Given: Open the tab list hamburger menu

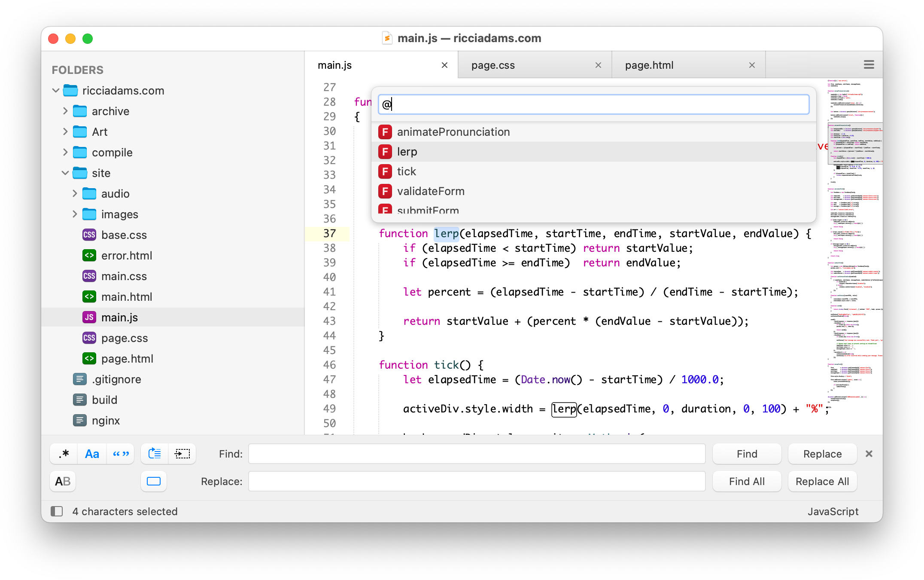Looking at the screenshot, I should click(x=869, y=65).
